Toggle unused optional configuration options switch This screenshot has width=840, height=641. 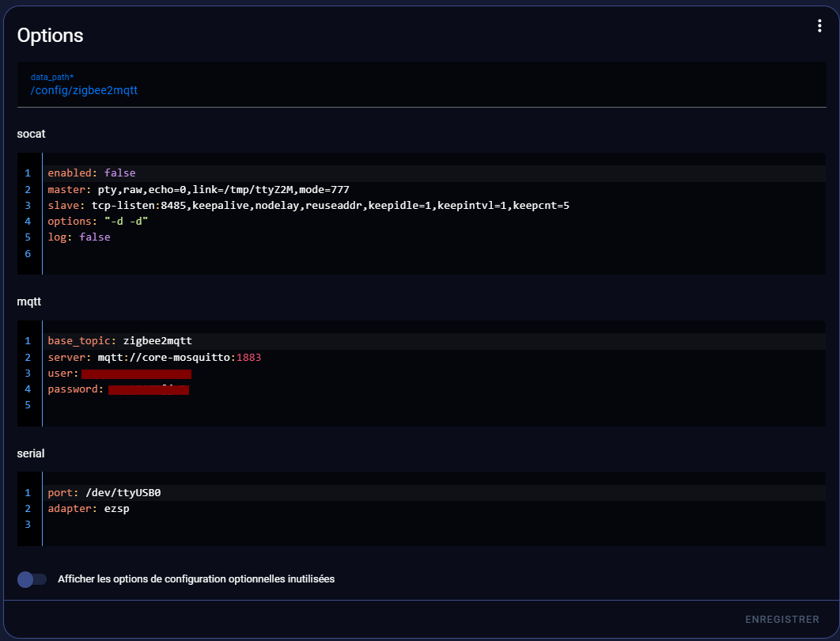pos(32,579)
